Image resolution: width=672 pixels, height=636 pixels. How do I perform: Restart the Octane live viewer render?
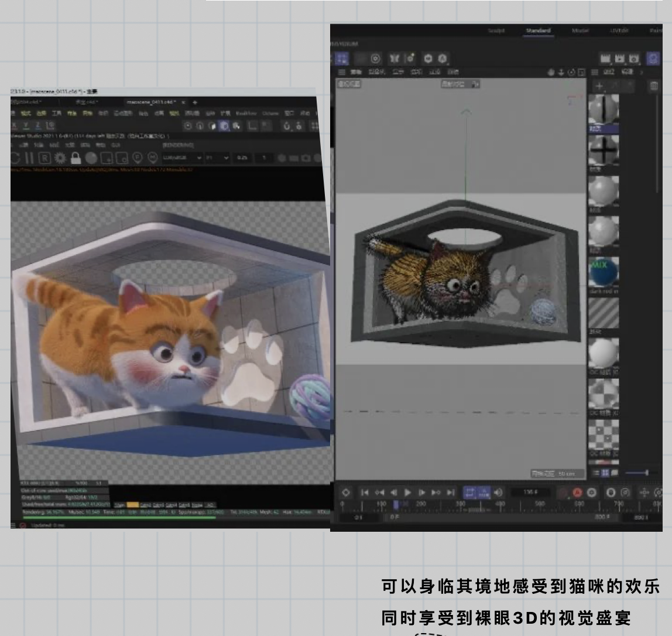tap(15, 158)
